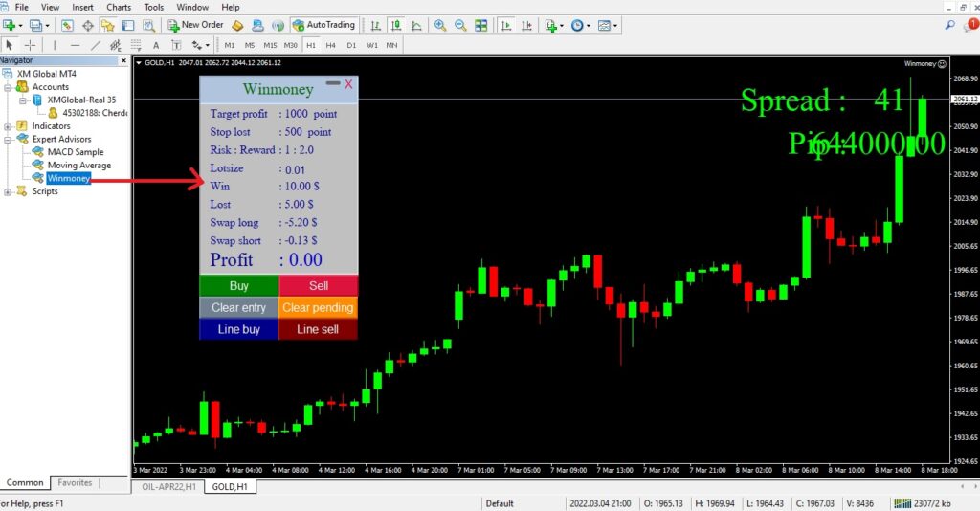Screen dimensions: 980x511
Task: Switch timeframe to W1
Action: click(372, 45)
